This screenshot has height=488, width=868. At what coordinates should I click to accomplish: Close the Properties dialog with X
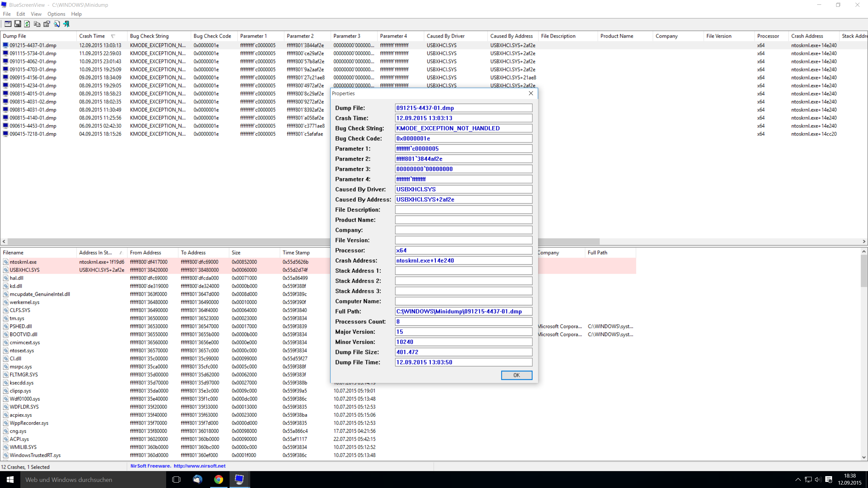(x=531, y=93)
